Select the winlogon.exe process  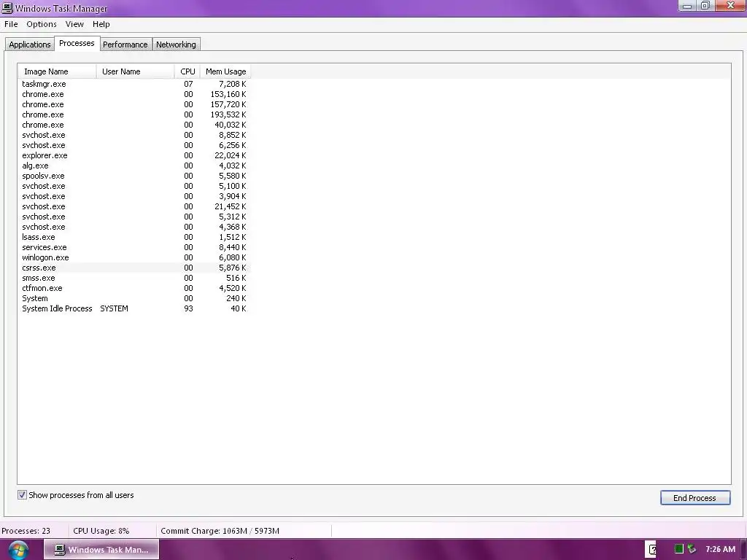pos(134,257)
